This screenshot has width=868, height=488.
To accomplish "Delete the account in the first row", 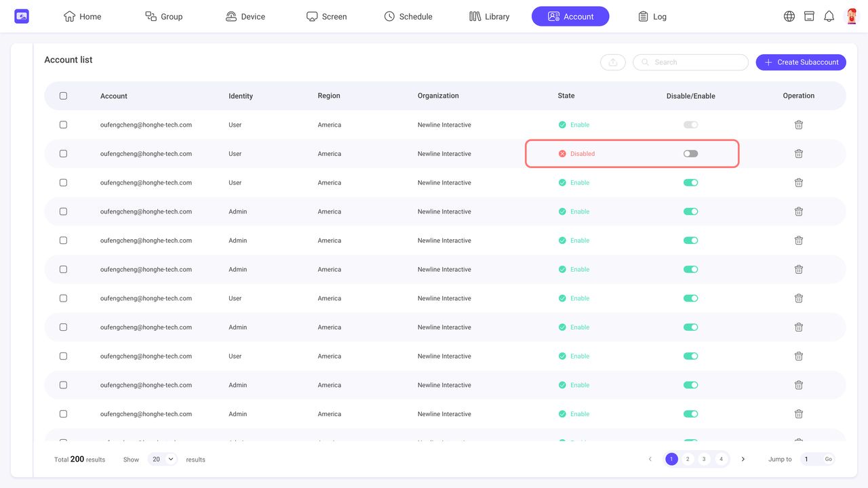I will (799, 125).
